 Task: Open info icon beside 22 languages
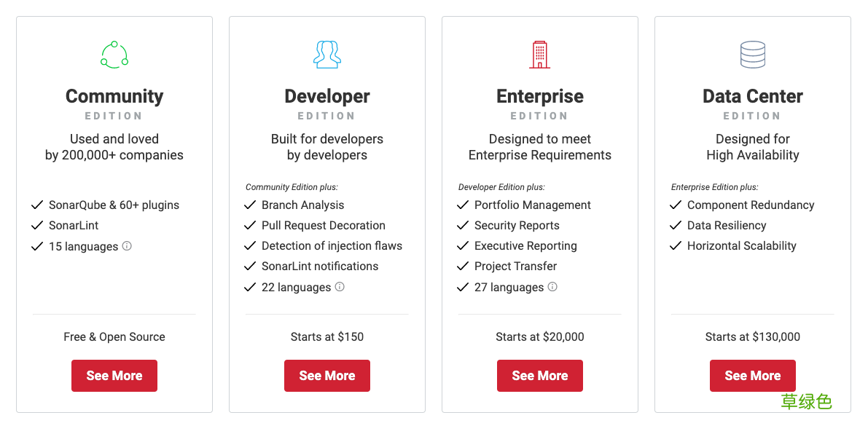point(340,287)
